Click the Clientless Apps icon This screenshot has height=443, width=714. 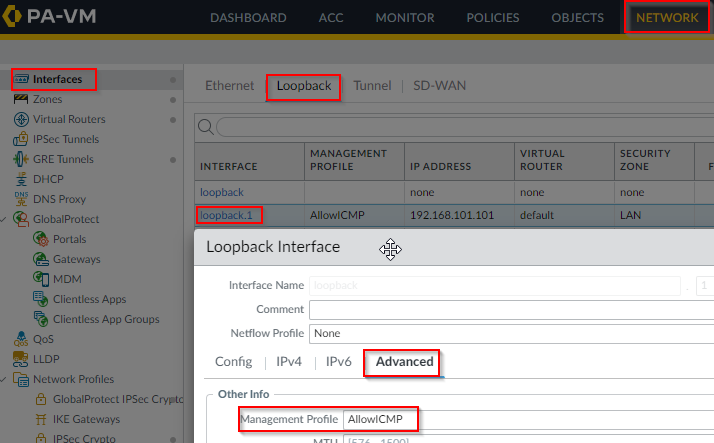[x=41, y=299]
